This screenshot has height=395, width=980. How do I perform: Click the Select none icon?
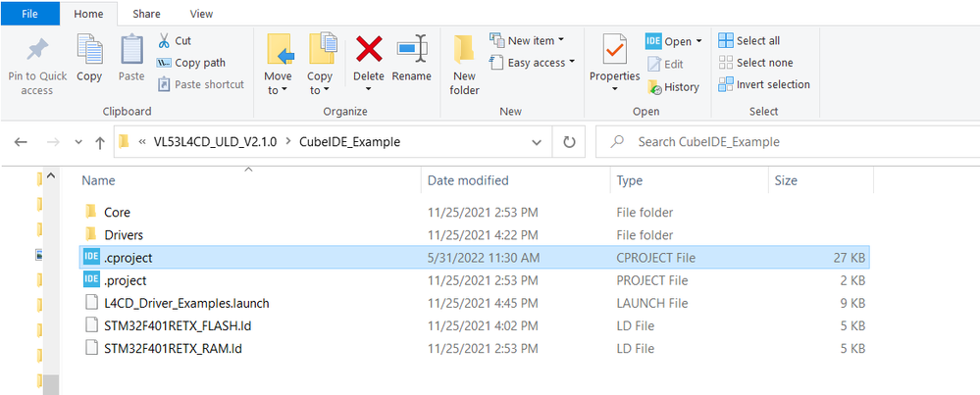click(x=726, y=63)
